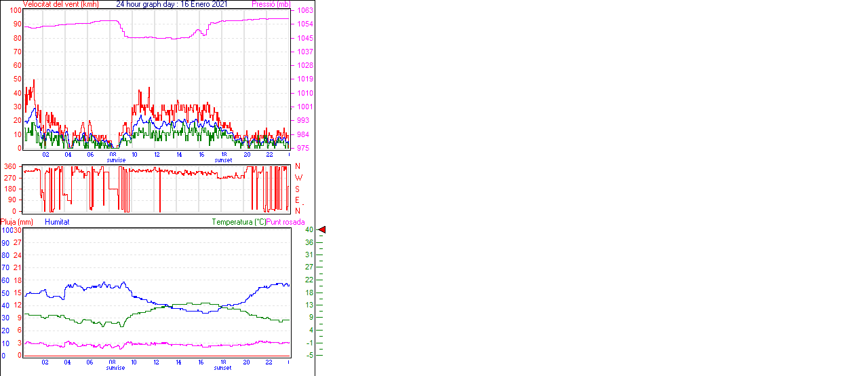Click the 1063 pressure axis value
868x376 pixels.
tap(305, 11)
